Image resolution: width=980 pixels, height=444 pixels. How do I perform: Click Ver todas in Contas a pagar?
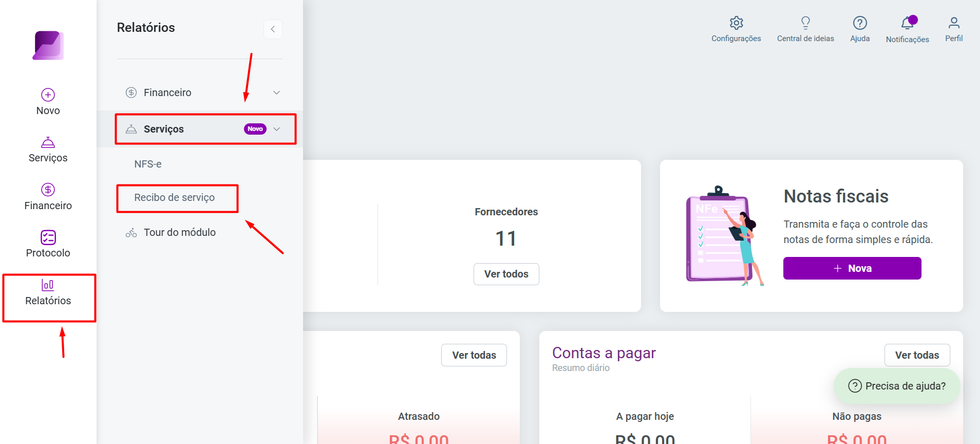coord(917,355)
